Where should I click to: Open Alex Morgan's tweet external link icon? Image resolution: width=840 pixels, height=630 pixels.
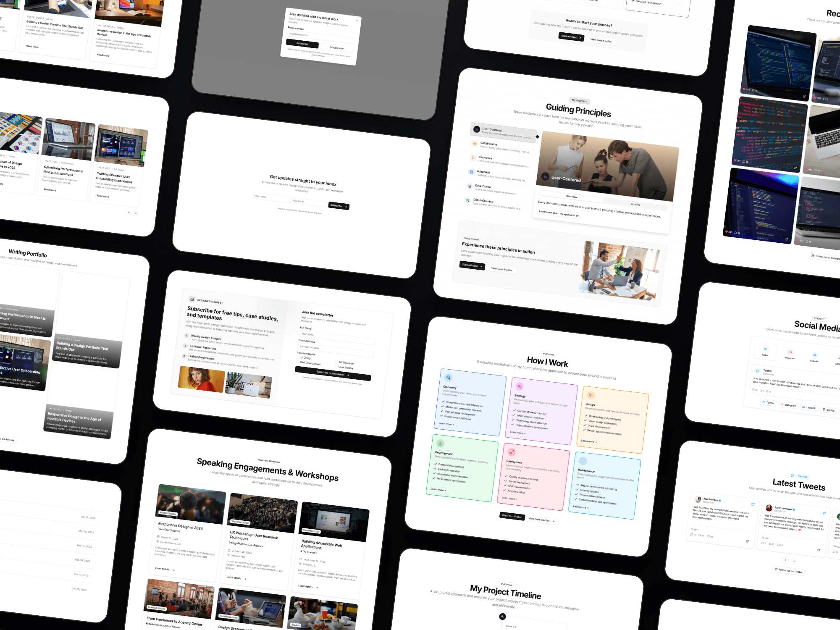click(747, 541)
